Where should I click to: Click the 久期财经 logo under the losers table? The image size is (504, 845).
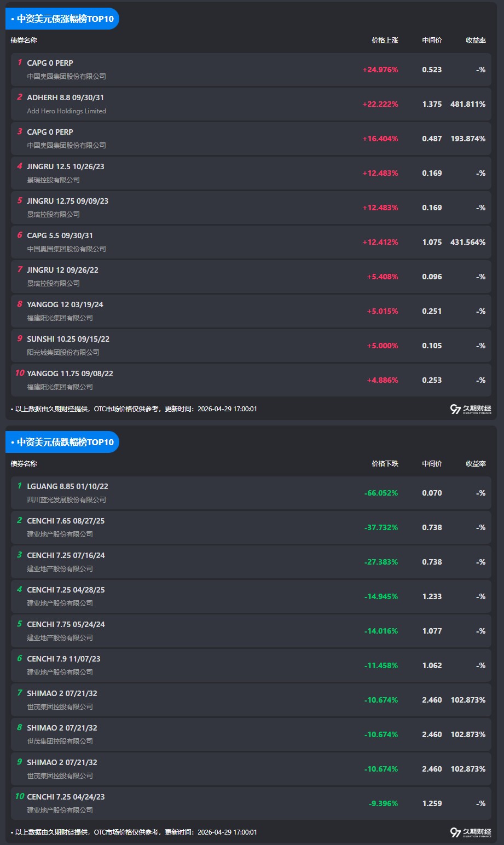[471, 832]
